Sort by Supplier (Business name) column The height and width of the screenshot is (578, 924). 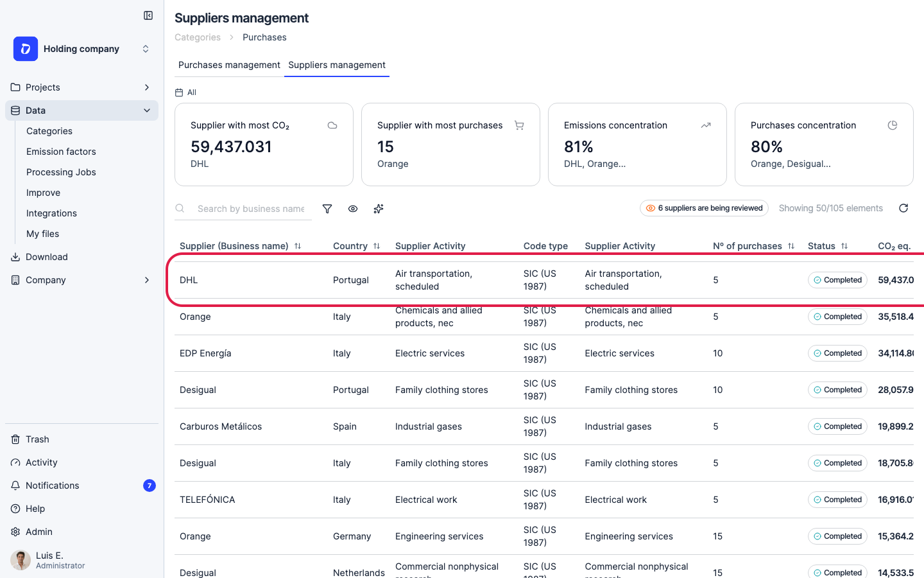coord(298,246)
